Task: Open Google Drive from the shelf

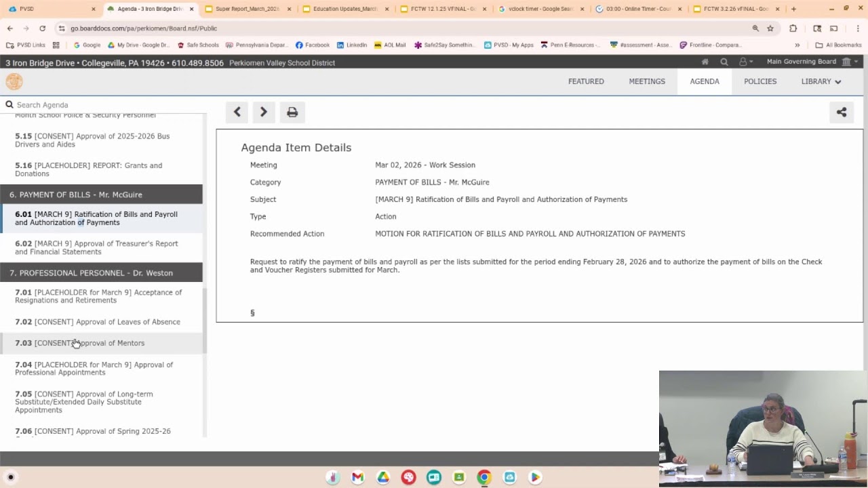Action: [x=383, y=477]
